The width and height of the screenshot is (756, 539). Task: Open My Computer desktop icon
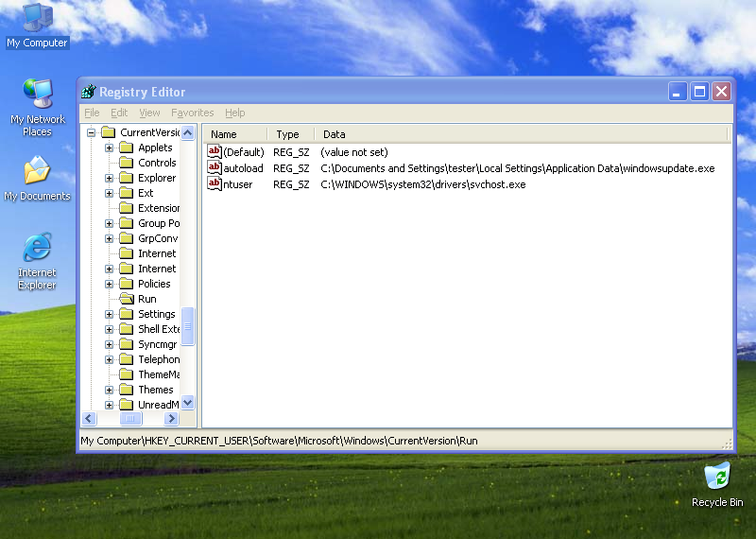(x=37, y=26)
